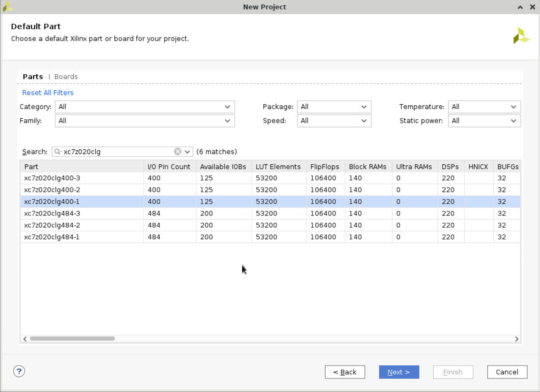The height and width of the screenshot is (392, 540).
Task: Click the search magnifier icon
Action: 57,152
